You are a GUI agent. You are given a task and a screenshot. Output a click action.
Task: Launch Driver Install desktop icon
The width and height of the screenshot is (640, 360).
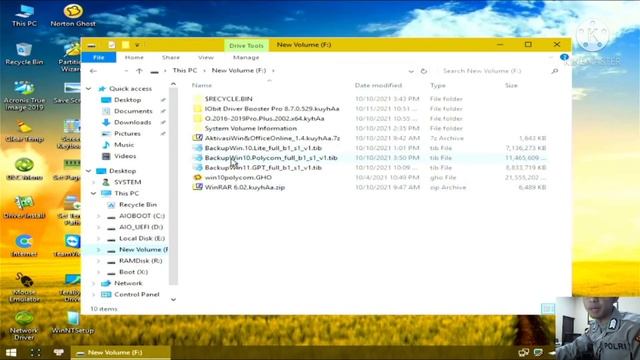[24, 207]
